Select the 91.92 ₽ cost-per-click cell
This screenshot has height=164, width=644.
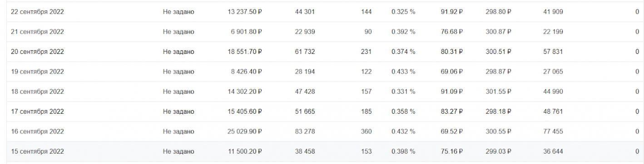click(x=452, y=12)
